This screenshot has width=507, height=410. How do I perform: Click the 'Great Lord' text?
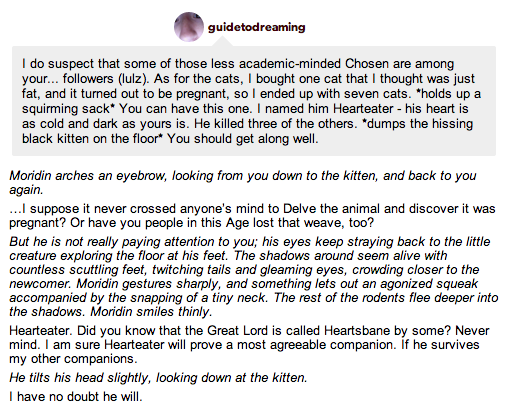click(237, 331)
